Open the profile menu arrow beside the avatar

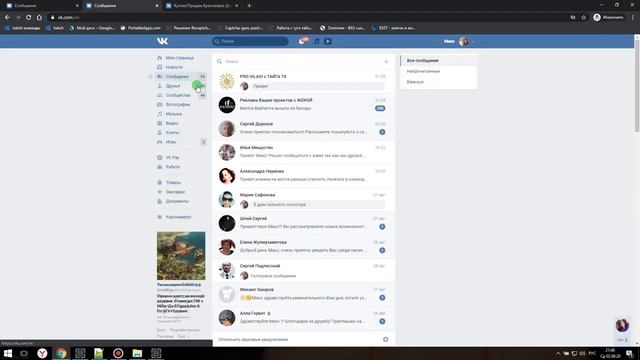point(473,42)
